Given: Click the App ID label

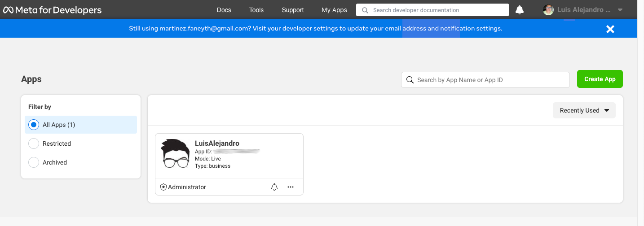Looking at the screenshot, I should tap(203, 152).
